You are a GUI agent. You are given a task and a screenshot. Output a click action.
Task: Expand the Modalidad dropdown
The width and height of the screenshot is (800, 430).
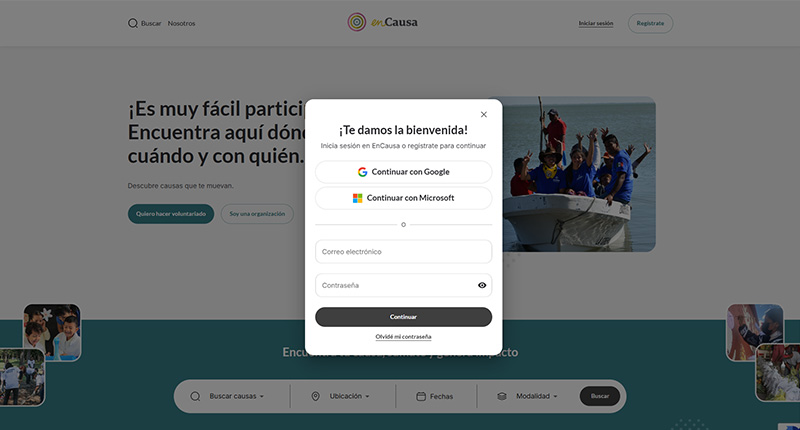537,396
